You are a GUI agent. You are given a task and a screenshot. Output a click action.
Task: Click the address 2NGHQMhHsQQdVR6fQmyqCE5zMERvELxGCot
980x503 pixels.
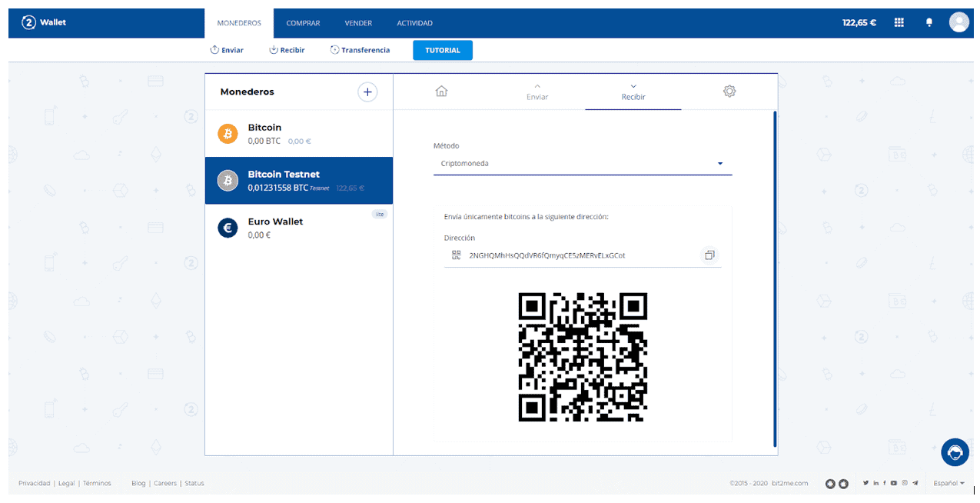tap(547, 255)
